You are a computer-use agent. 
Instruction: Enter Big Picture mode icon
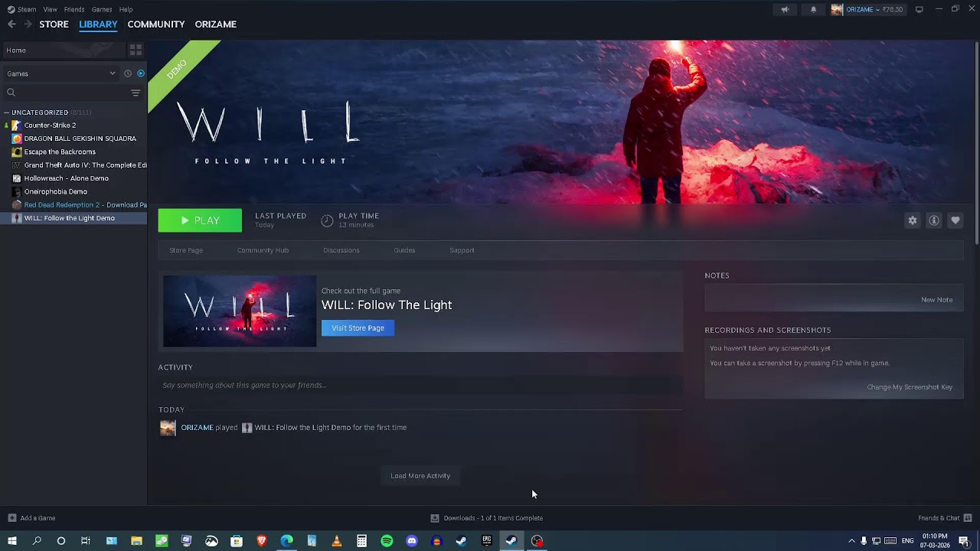click(919, 9)
